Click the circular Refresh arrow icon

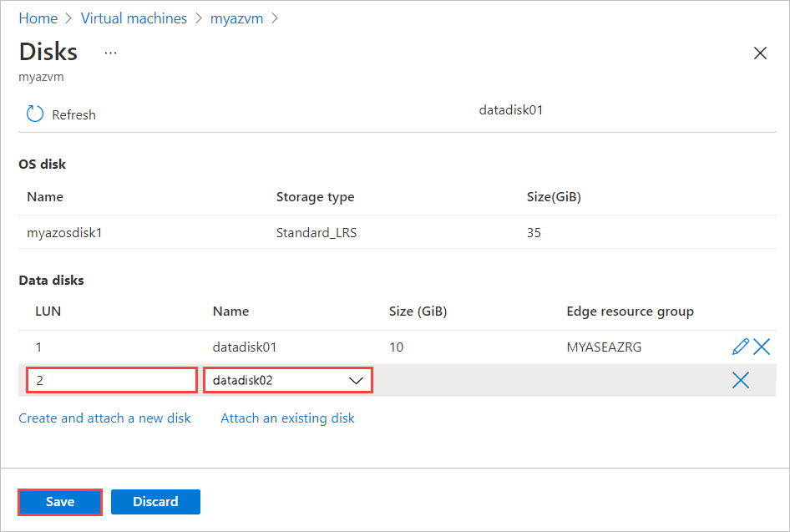[33, 114]
